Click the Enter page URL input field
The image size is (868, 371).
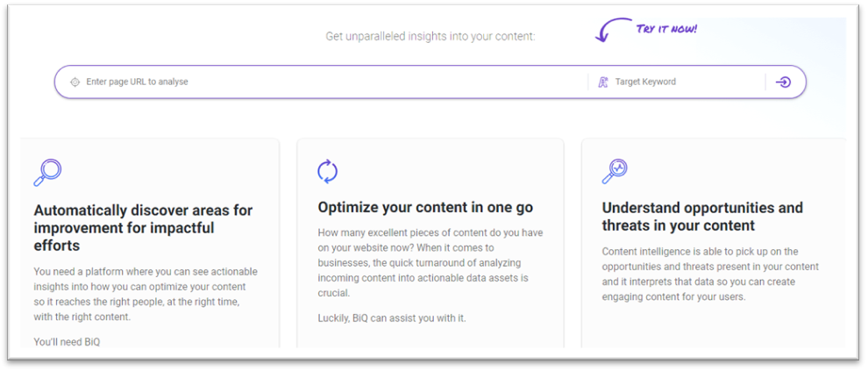tap(332, 82)
